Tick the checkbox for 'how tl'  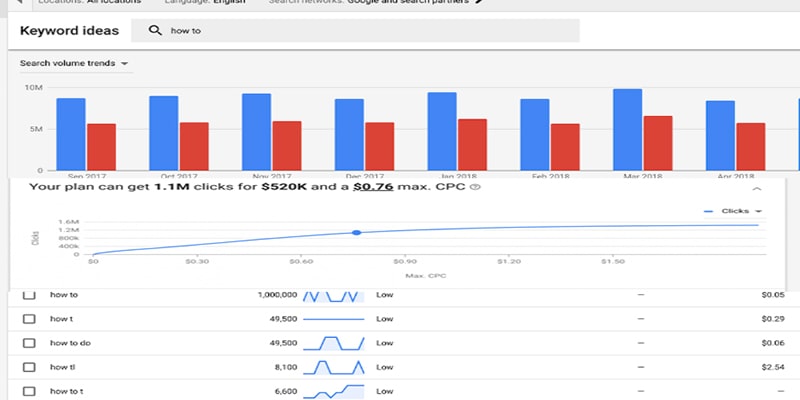(29, 367)
